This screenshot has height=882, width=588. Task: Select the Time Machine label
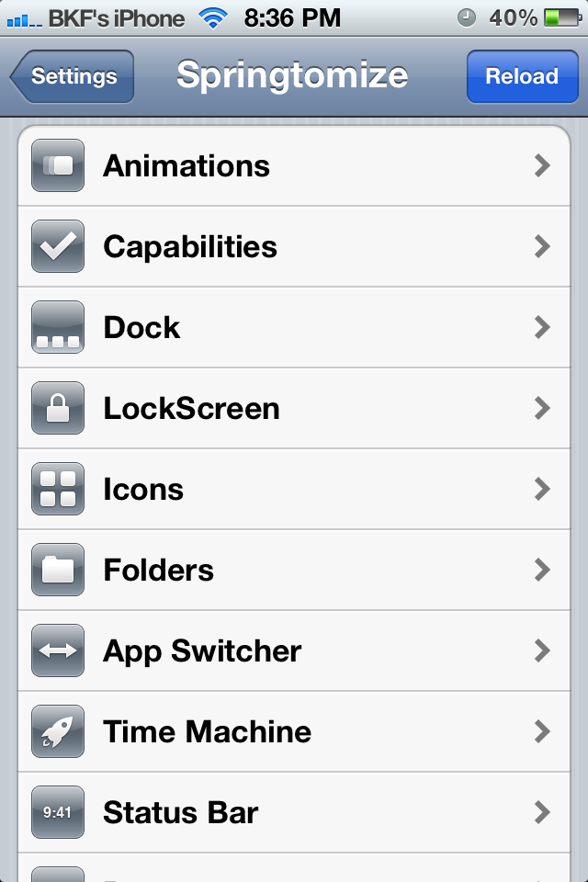(207, 732)
